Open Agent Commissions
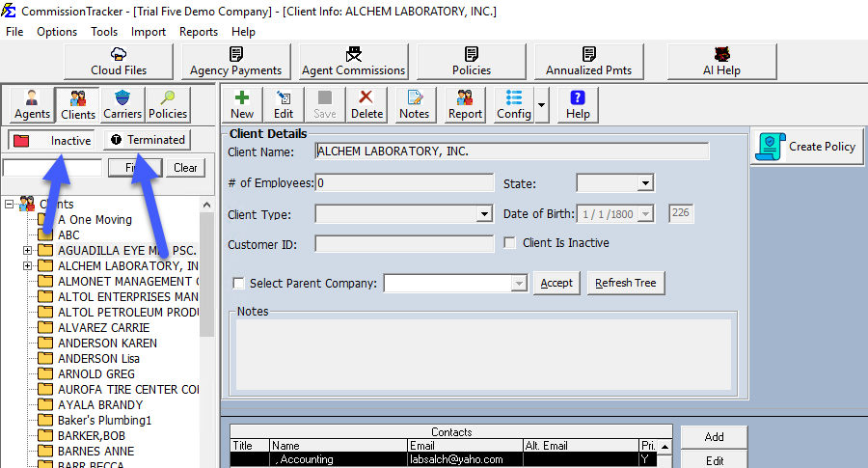The width and height of the screenshot is (868, 468). point(354,62)
